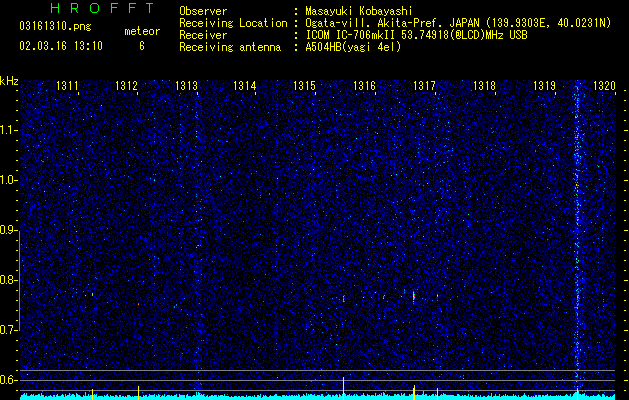Click the yellow 'meteor' label
The image size is (629, 400).
click(x=142, y=31)
